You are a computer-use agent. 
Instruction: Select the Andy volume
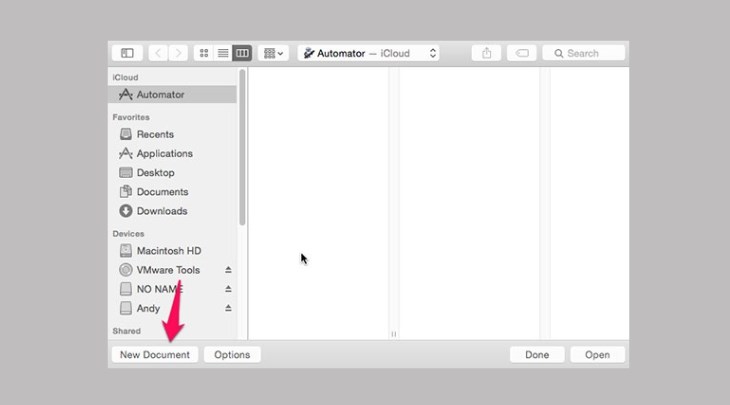pos(172,308)
